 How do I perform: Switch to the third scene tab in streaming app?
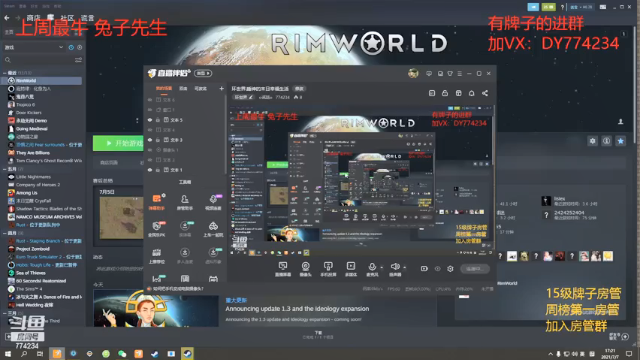click(x=200, y=88)
